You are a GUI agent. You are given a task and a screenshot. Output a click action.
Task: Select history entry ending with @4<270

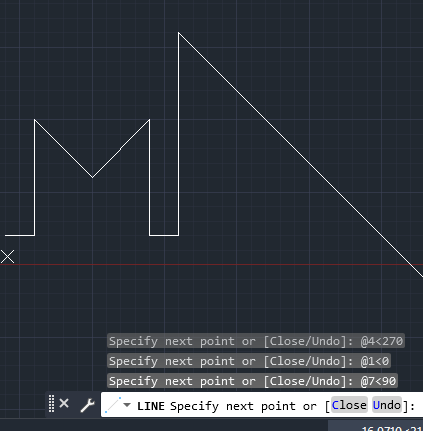click(256, 341)
